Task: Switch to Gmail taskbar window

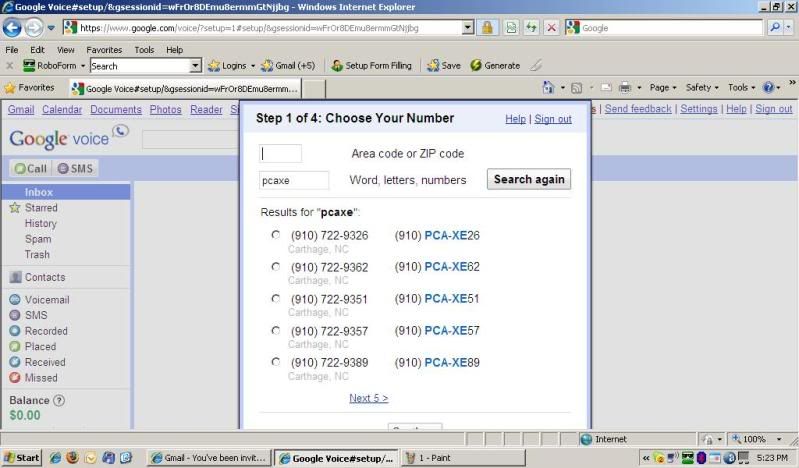Action: (208, 458)
